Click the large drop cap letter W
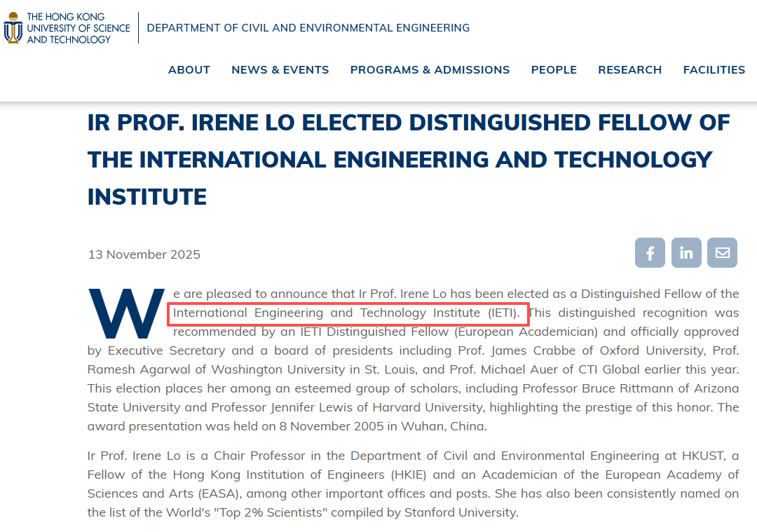 point(126,314)
